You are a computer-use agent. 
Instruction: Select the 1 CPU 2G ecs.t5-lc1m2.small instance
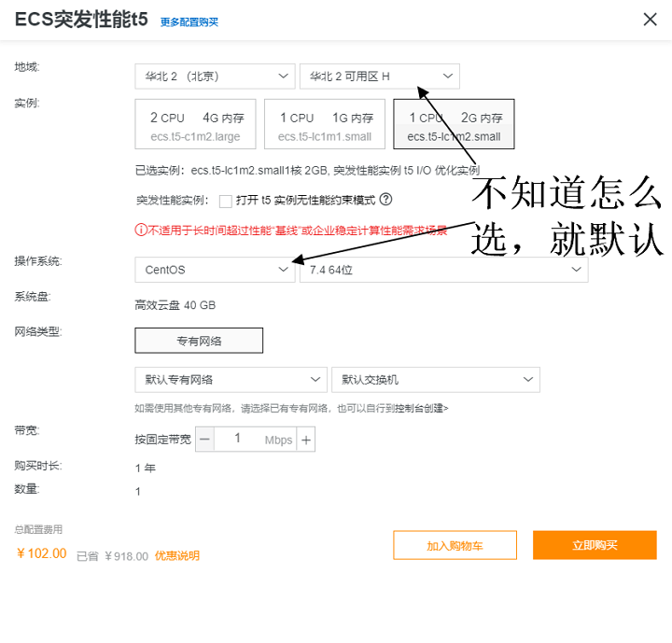pyautogui.click(x=454, y=124)
